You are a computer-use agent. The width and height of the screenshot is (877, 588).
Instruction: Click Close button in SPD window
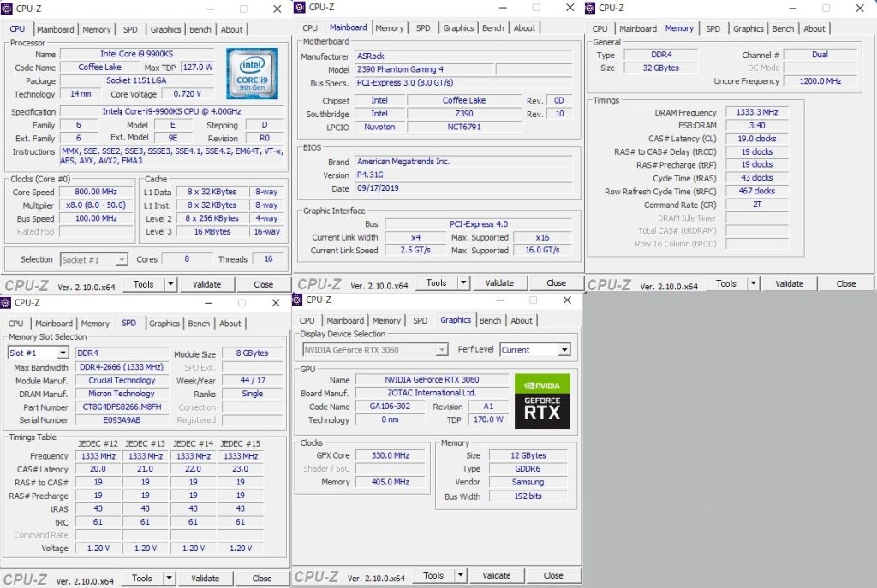262,578
